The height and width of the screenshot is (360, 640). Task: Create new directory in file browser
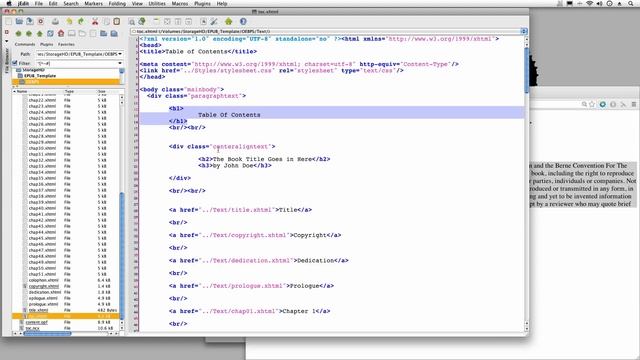(104, 33)
